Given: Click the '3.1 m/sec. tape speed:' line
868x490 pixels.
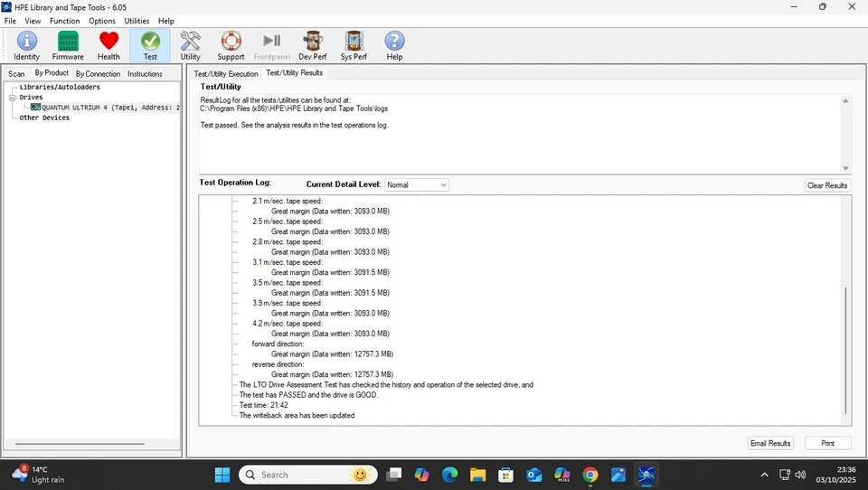Looking at the screenshot, I should (x=288, y=262).
